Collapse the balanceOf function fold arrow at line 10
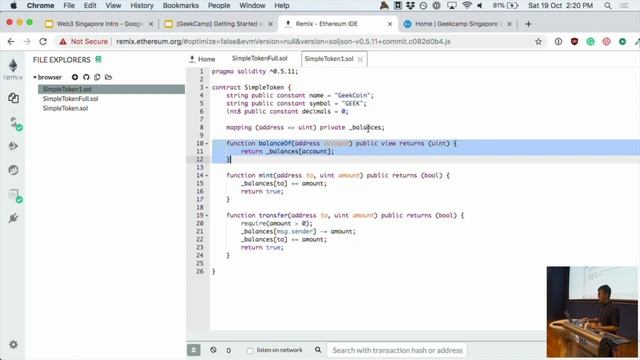The image size is (640, 360). [x=207, y=143]
